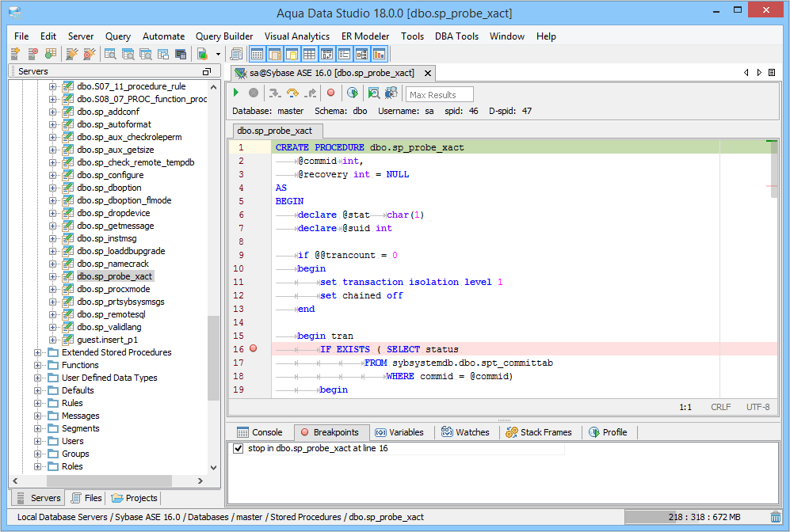Viewport: 790px width, 532px height.
Task: Select dbo.sp_remotesql in the server tree
Action: tap(109, 314)
